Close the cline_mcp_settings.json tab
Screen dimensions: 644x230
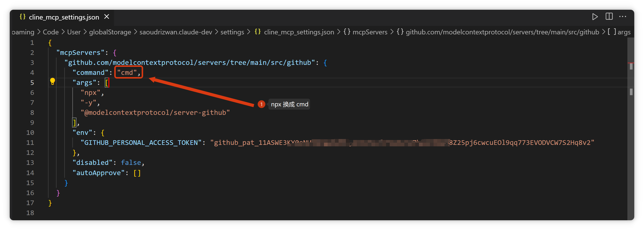tap(107, 17)
